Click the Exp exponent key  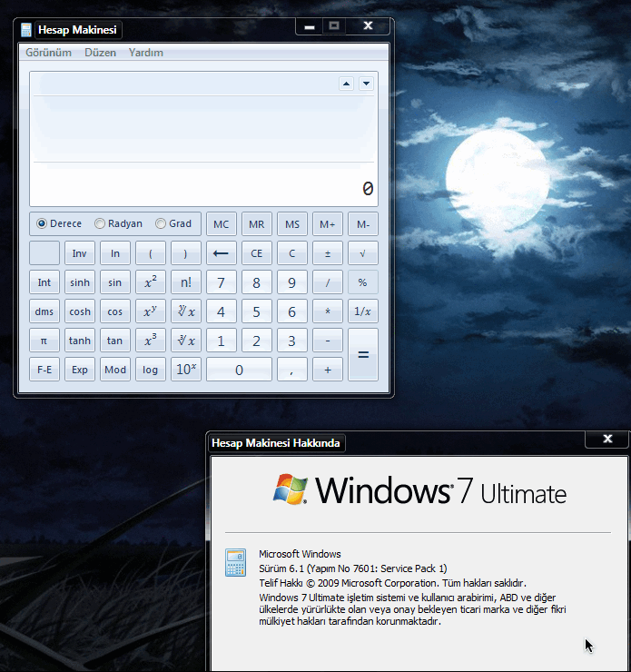click(x=80, y=370)
